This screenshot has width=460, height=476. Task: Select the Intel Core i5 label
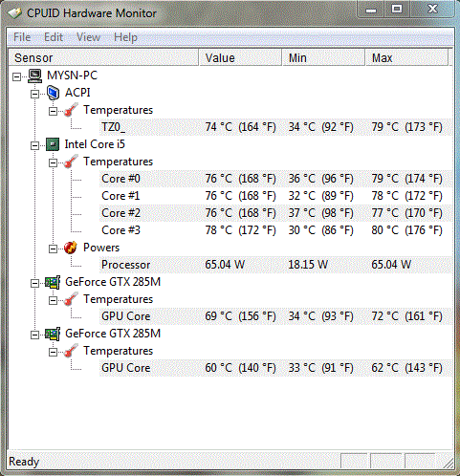[x=95, y=144]
